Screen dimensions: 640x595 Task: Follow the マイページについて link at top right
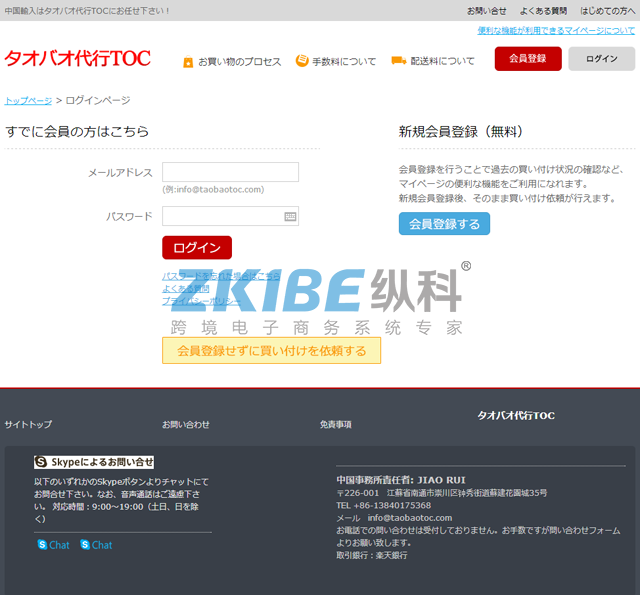[556, 31]
